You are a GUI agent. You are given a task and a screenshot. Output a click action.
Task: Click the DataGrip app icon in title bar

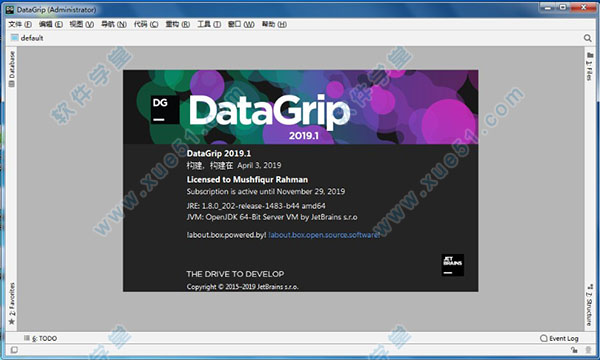click(10, 10)
